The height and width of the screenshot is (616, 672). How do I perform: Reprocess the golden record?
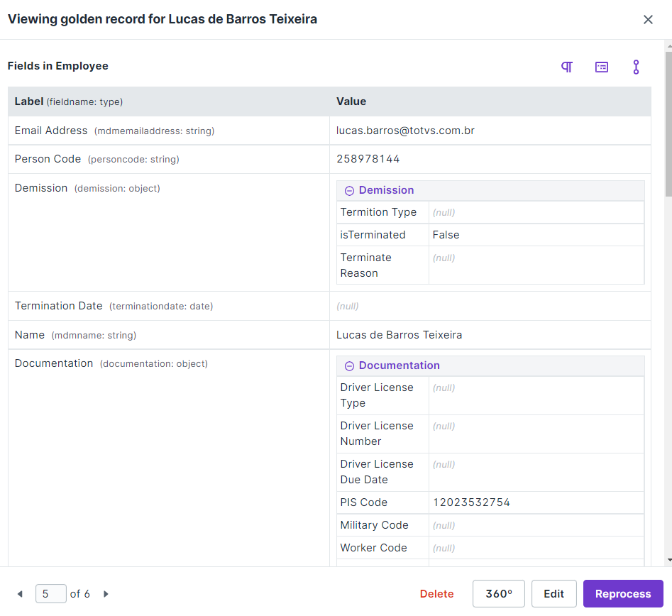point(623,594)
